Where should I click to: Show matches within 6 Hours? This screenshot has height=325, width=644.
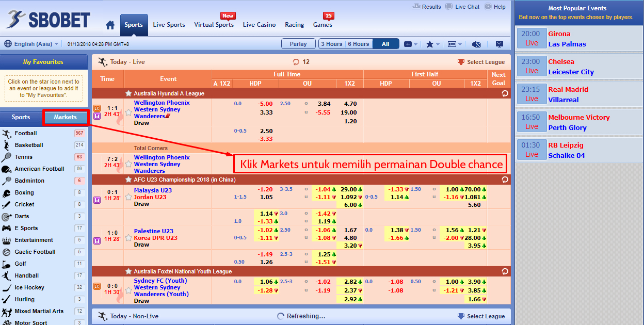click(x=359, y=44)
